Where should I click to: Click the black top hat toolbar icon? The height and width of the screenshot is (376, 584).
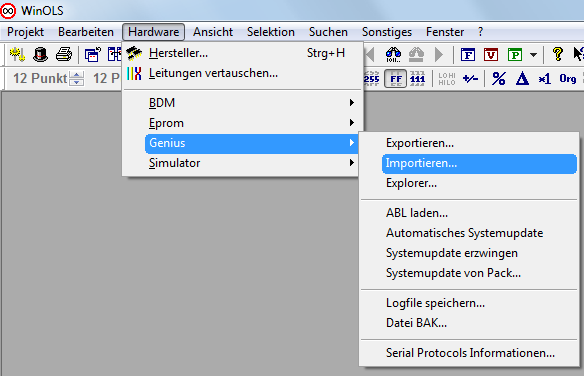40,55
